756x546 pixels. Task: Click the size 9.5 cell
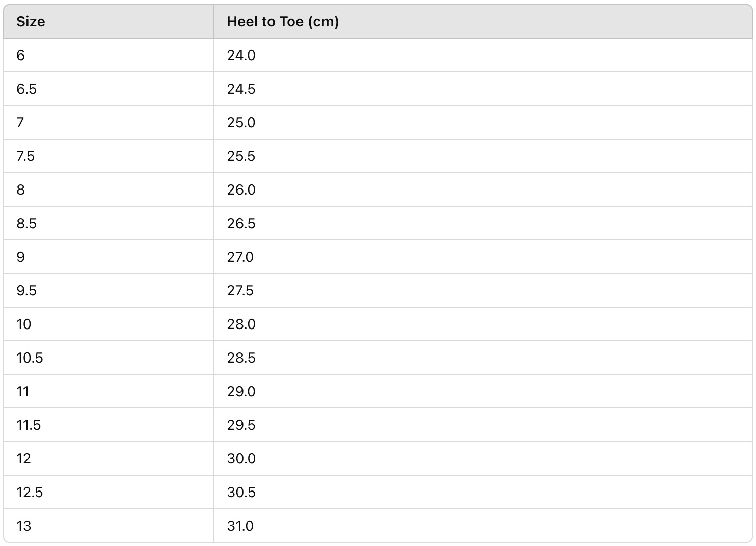tap(26, 290)
